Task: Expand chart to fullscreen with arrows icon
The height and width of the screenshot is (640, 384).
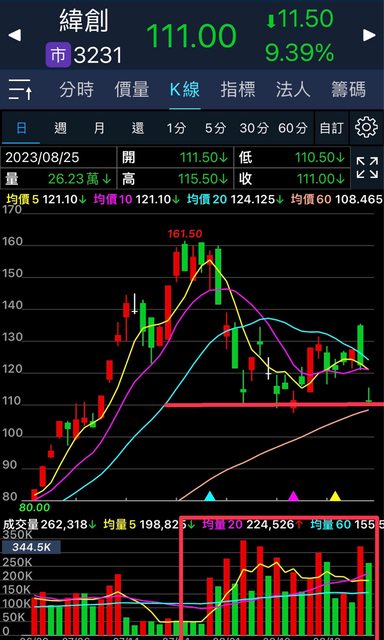Action: click(x=367, y=168)
